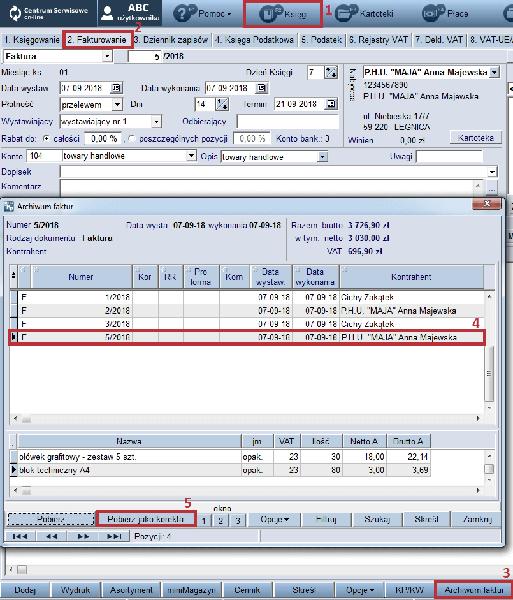Select Rabat do całości radio button
The image size is (513, 600).
tap(46, 139)
